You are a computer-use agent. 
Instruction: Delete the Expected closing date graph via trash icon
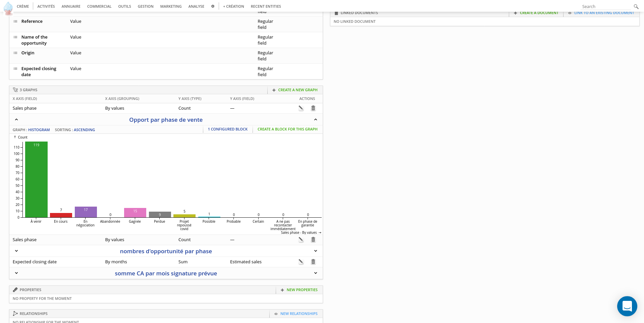(x=313, y=262)
